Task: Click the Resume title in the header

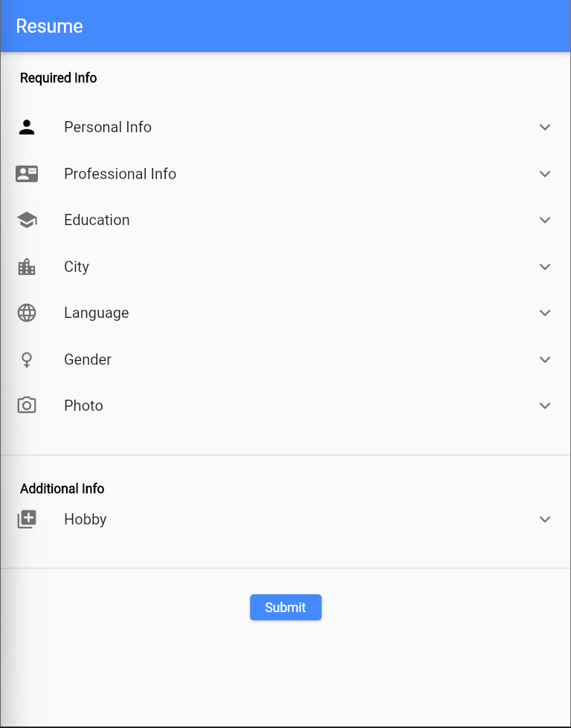Action: pyautogui.click(x=49, y=26)
